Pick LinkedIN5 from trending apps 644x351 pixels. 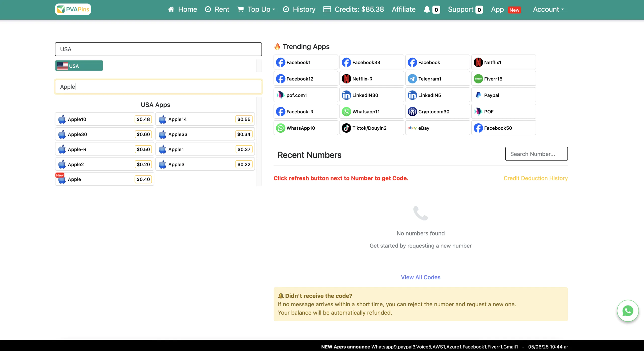click(437, 95)
